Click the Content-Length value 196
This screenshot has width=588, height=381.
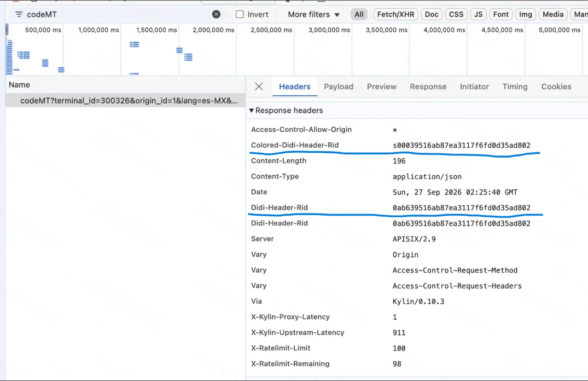[x=399, y=161]
